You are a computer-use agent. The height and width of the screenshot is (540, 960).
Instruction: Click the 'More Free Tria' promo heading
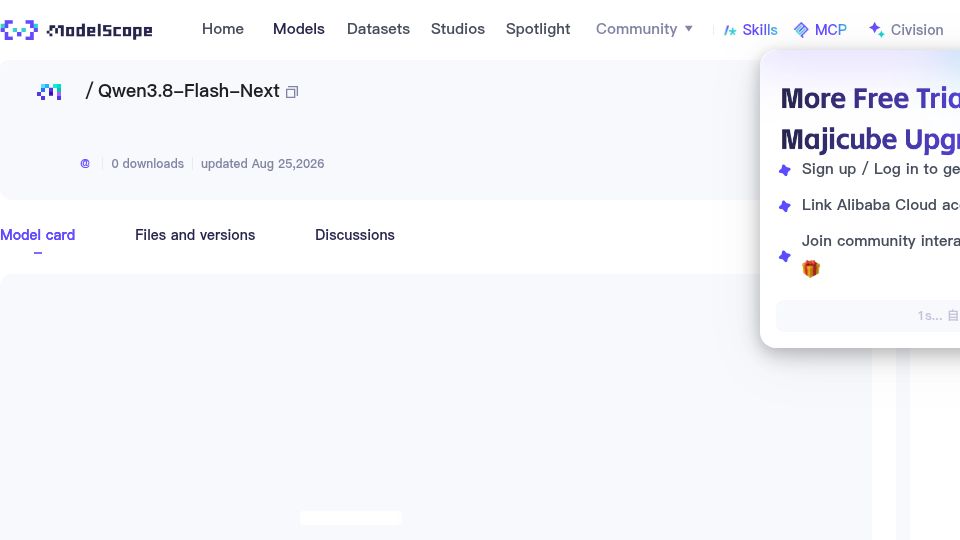[870, 99]
